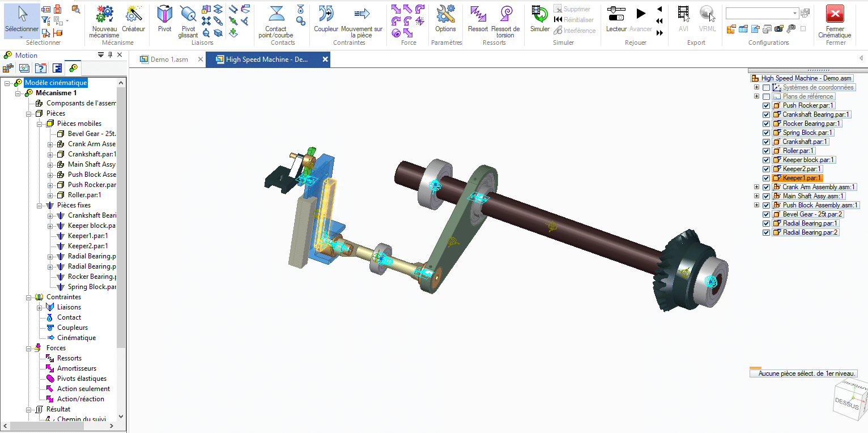Uncheck the Crankshaft Bearing.par:1 checkbox
This screenshot has width=868, height=433.
766,114
